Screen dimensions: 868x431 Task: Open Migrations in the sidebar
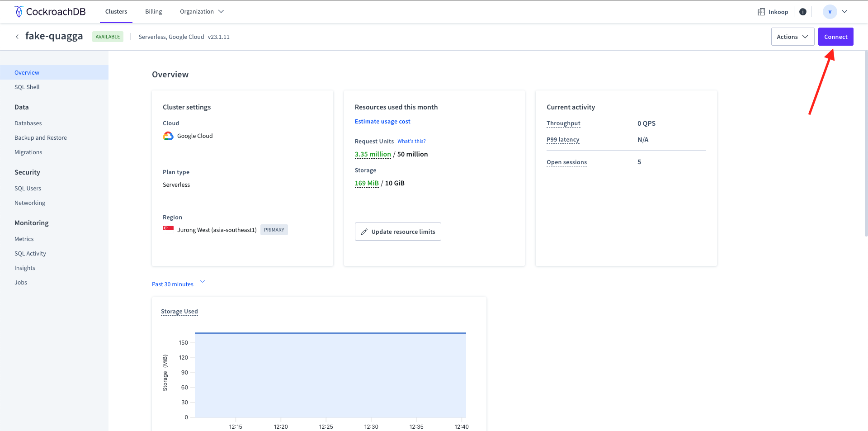click(x=28, y=152)
